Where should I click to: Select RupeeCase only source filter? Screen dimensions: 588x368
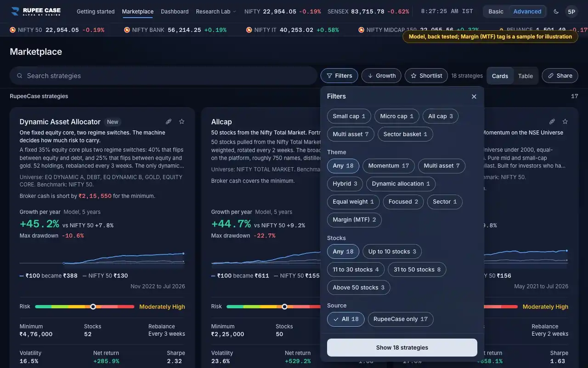(x=401, y=319)
